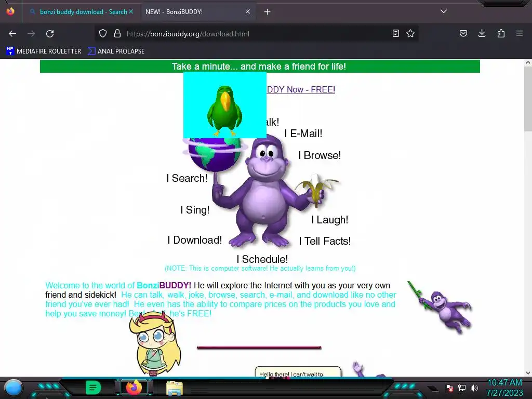Click the scrollbar down arrow

(x=528, y=373)
